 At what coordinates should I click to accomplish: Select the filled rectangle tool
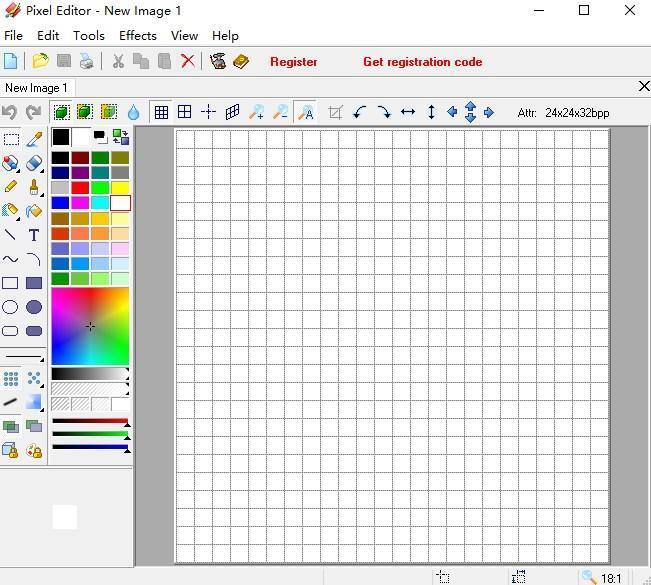[x=34, y=283]
